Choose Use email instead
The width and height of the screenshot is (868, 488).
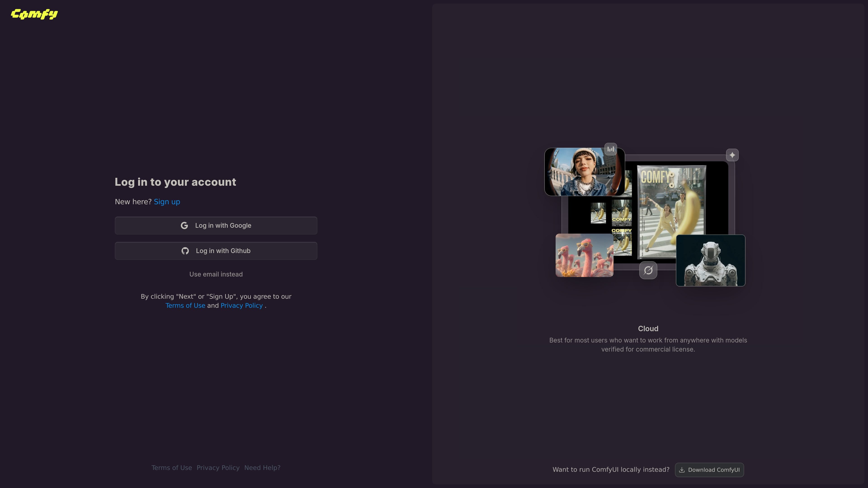(216, 274)
